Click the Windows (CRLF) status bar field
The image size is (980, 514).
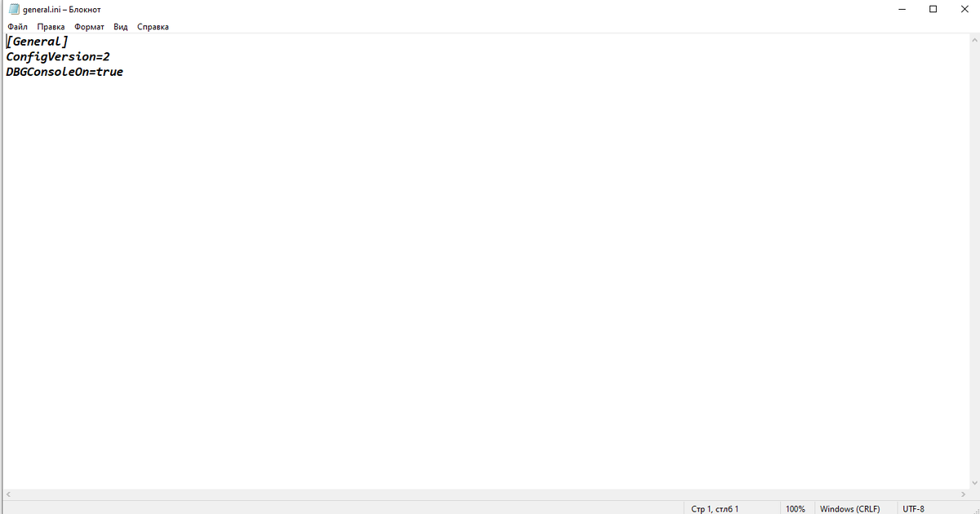pos(850,508)
